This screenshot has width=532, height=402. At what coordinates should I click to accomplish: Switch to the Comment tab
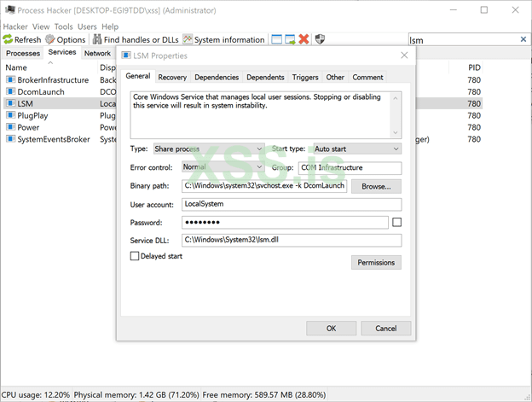(367, 78)
